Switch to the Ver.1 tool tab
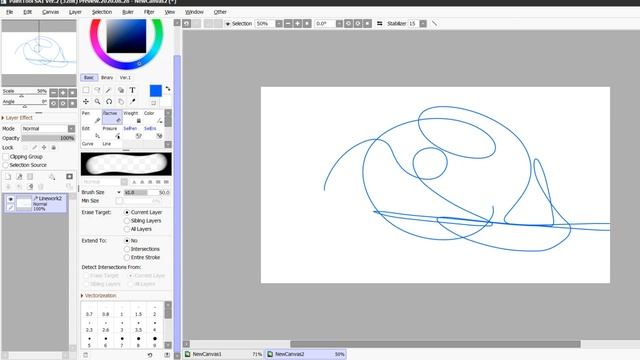The height and width of the screenshot is (360, 640). click(x=125, y=78)
